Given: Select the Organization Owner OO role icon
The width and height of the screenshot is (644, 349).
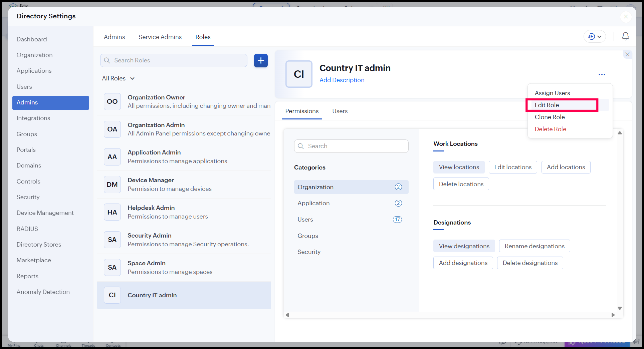Looking at the screenshot, I should [112, 101].
